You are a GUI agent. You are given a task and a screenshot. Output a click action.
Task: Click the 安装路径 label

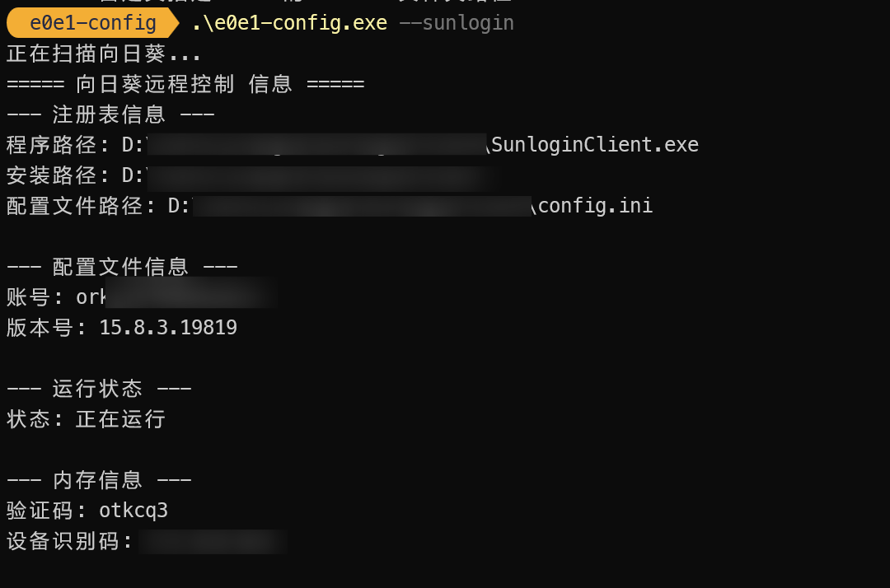(51, 176)
